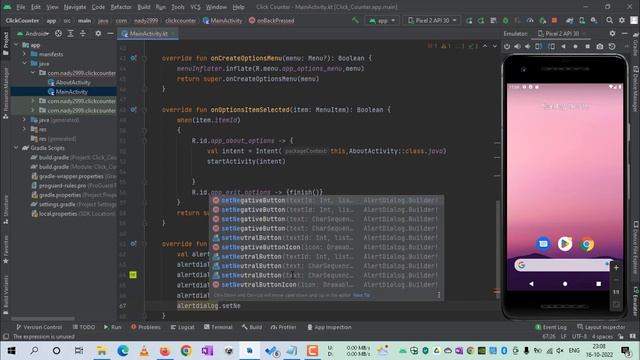This screenshot has height=360, width=640.
Task: Collapse the app module node
Action: click(16, 45)
